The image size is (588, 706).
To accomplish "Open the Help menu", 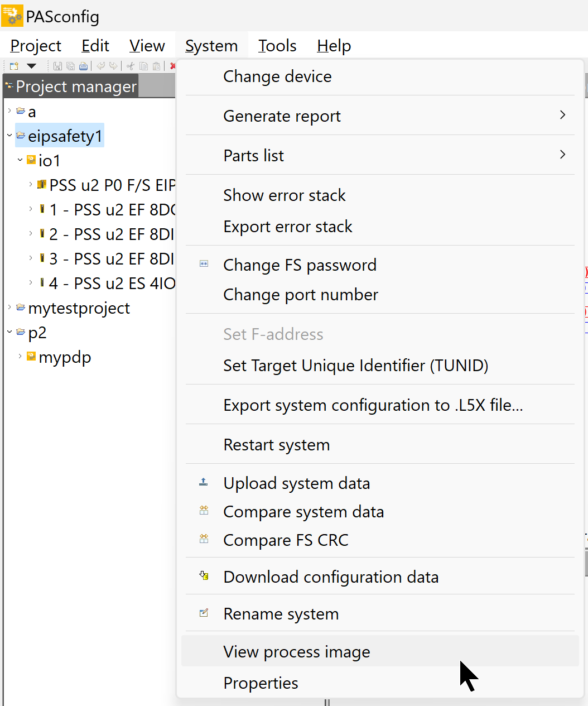I will click(334, 46).
